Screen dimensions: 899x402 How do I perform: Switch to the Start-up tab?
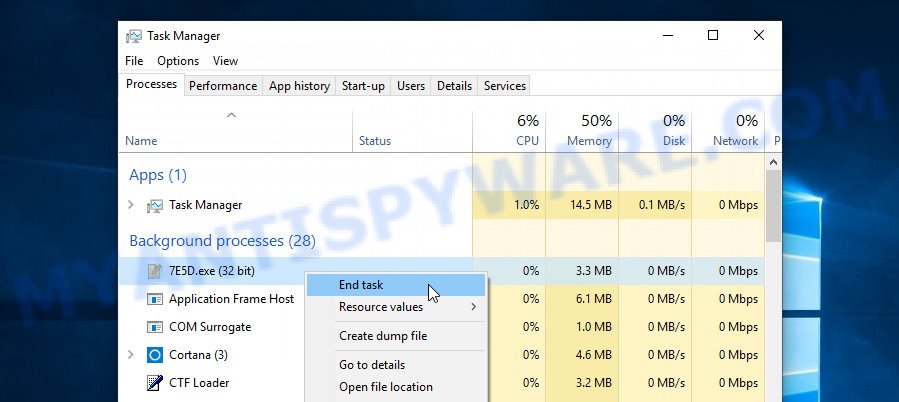pyautogui.click(x=363, y=86)
